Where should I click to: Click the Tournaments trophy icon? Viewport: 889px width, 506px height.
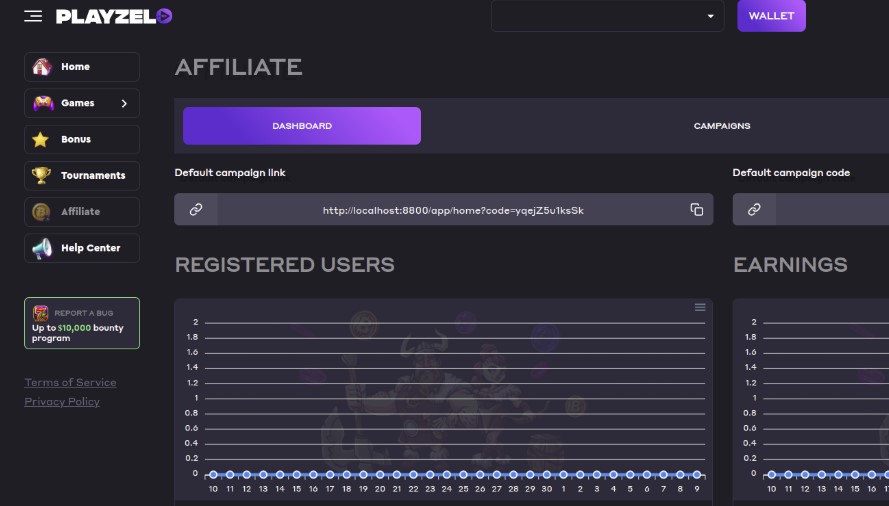coord(41,175)
